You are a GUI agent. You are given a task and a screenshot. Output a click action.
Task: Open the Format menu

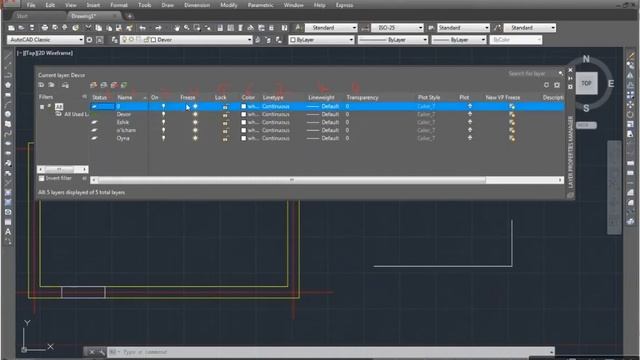pos(119,5)
